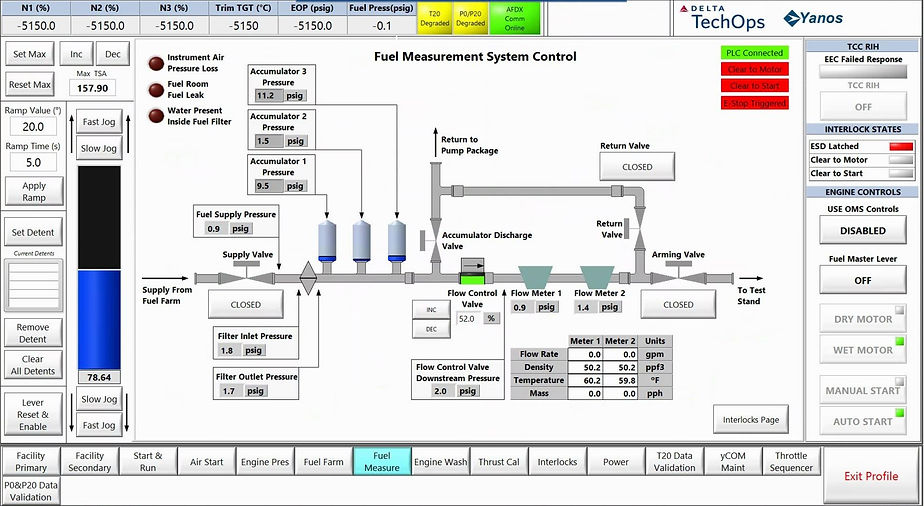Click Lever Reset & Enable button

pyautogui.click(x=33, y=414)
